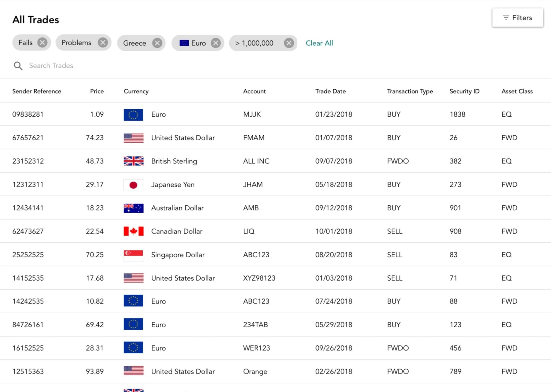551x392 pixels.
Task: Click security ID 1838
Action: (x=457, y=114)
